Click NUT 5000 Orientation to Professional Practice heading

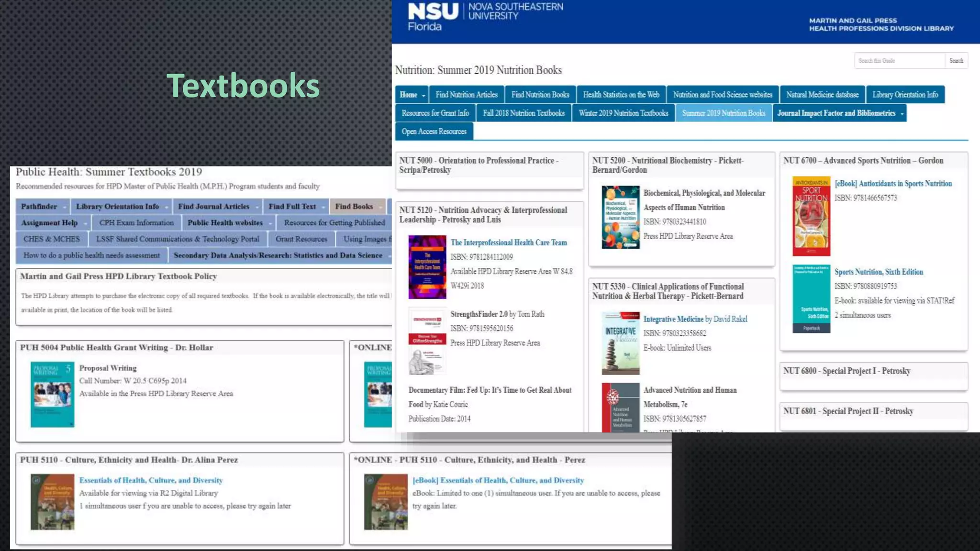479,165
